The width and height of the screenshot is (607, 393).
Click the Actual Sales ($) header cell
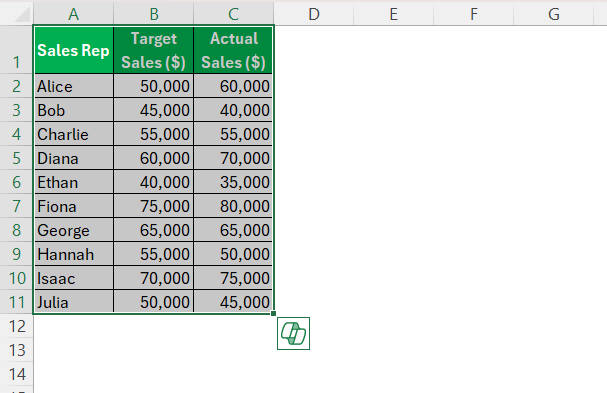point(233,50)
